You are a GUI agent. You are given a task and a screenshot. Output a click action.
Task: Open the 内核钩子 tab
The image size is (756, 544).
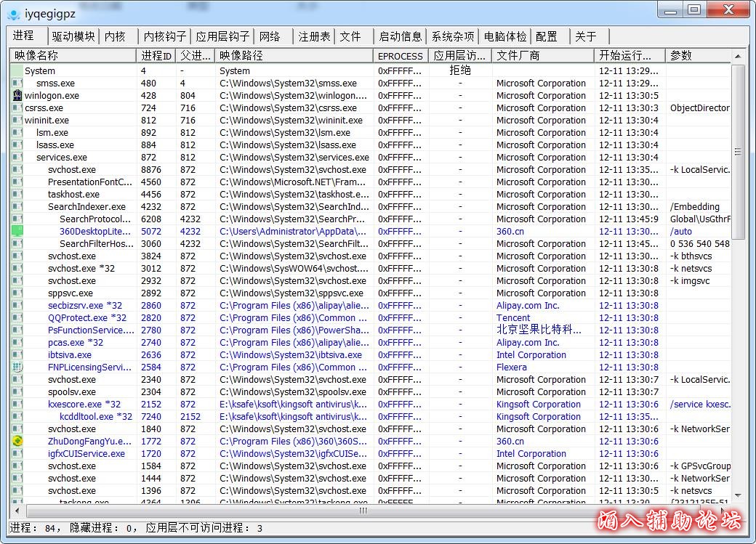click(165, 36)
